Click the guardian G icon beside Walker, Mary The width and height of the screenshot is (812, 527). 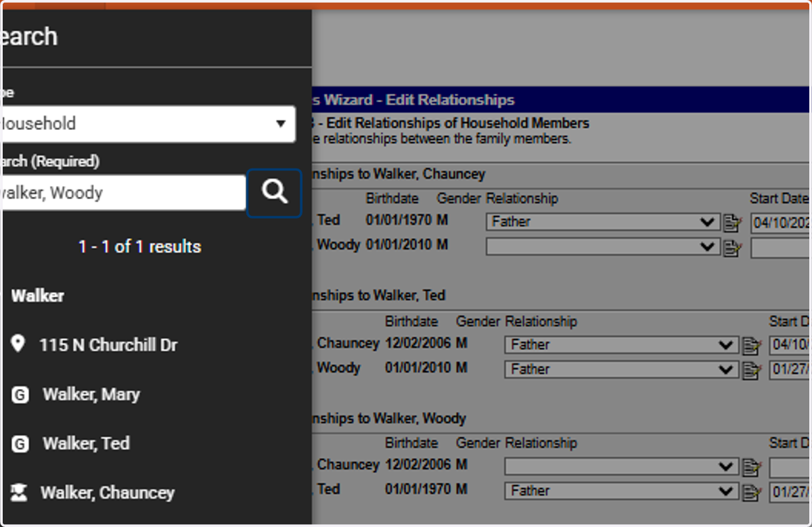point(20,395)
